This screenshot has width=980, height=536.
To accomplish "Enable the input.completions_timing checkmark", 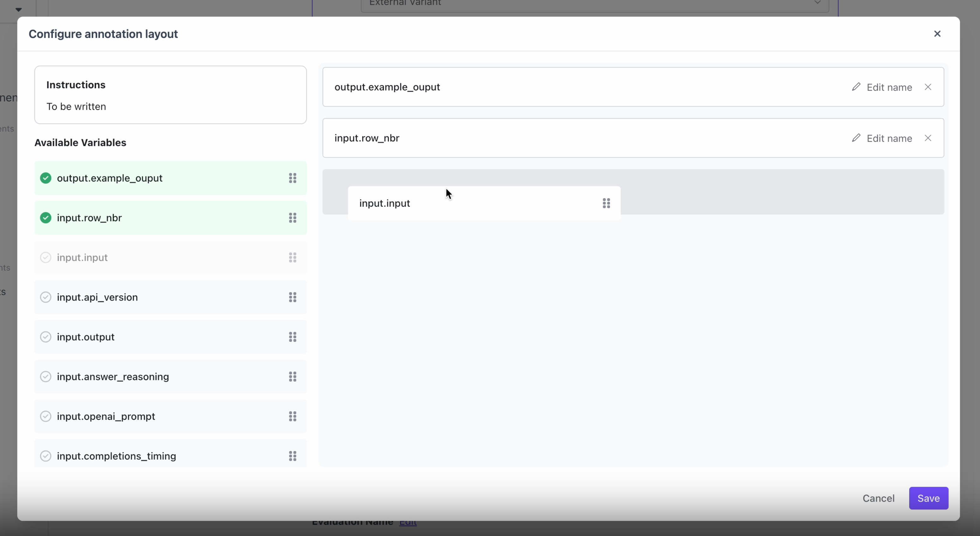I will point(46,456).
